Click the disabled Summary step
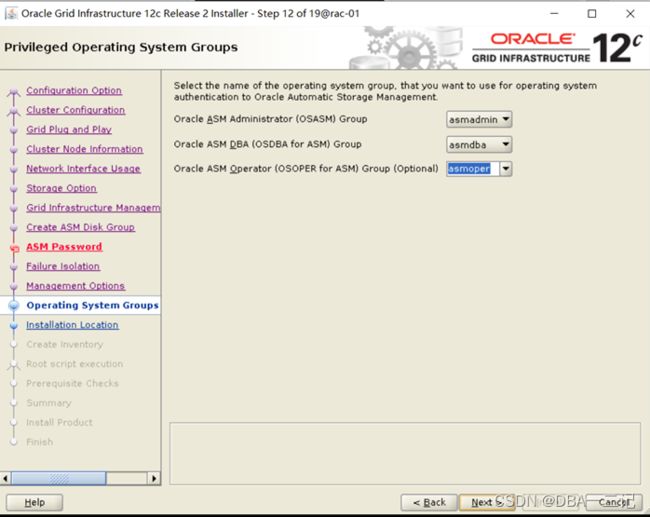 click(x=49, y=403)
